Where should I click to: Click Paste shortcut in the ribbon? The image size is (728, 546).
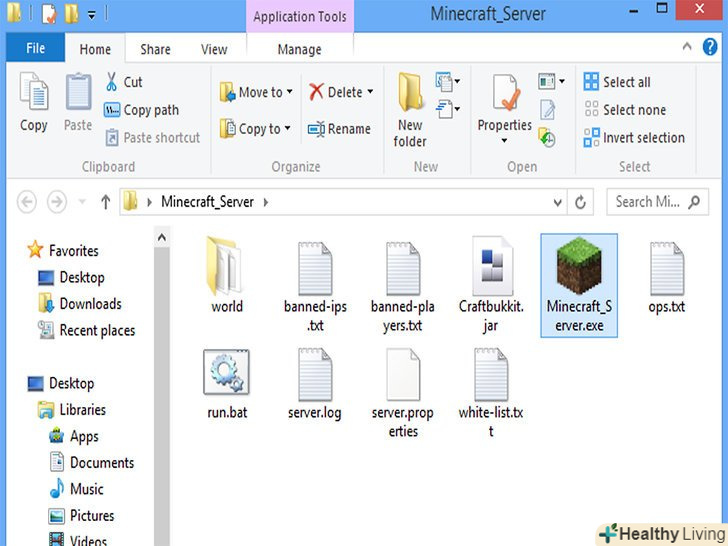pyautogui.click(x=153, y=137)
